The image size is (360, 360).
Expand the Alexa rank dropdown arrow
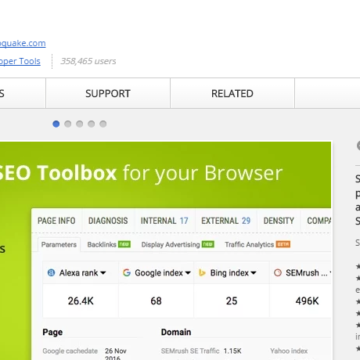[x=103, y=273]
